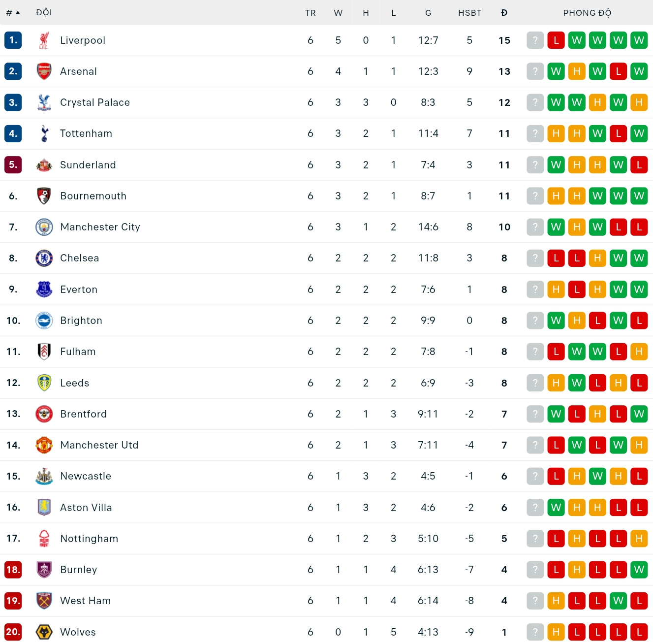Sort by the HSBT goal difference header
The width and height of the screenshot is (653, 644).
(x=469, y=13)
